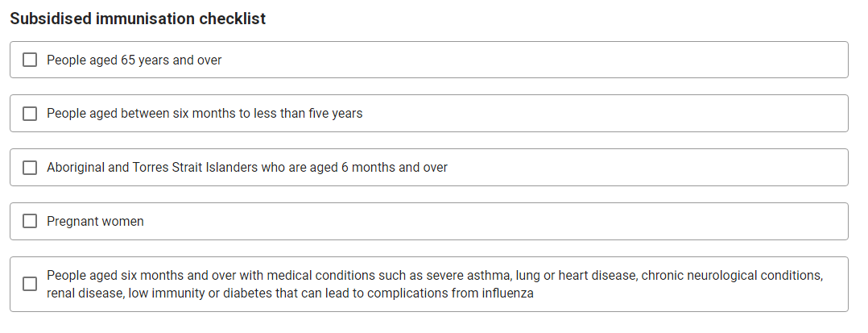The width and height of the screenshot is (868, 333).
Task: Click the 'Subsidised immunisation checklist' heading
Action: tap(138, 19)
